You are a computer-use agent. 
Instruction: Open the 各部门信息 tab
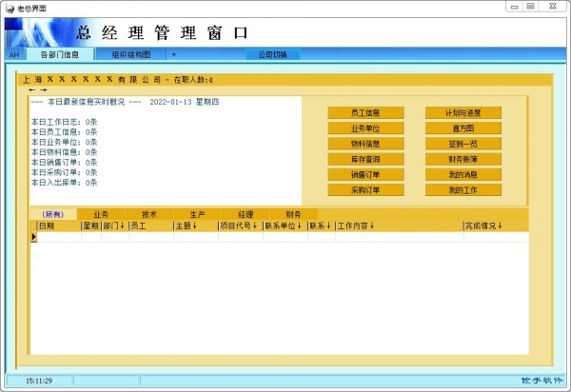click(x=60, y=54)
